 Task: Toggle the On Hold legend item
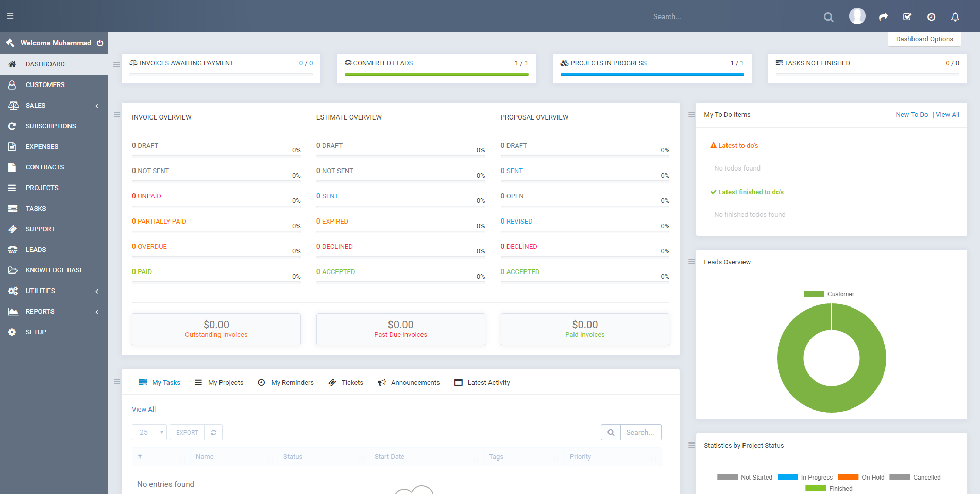click(861, 478)
